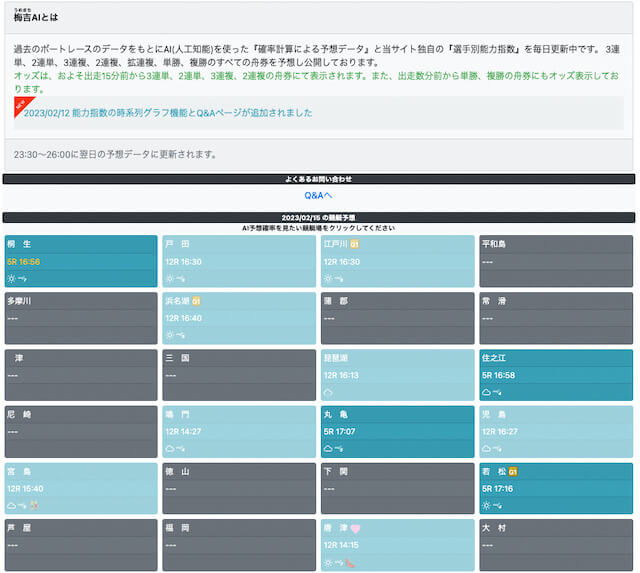640x573 pixels.
Task: Click the cloud icon in 鳴門 card
Action: click(170, 449)
